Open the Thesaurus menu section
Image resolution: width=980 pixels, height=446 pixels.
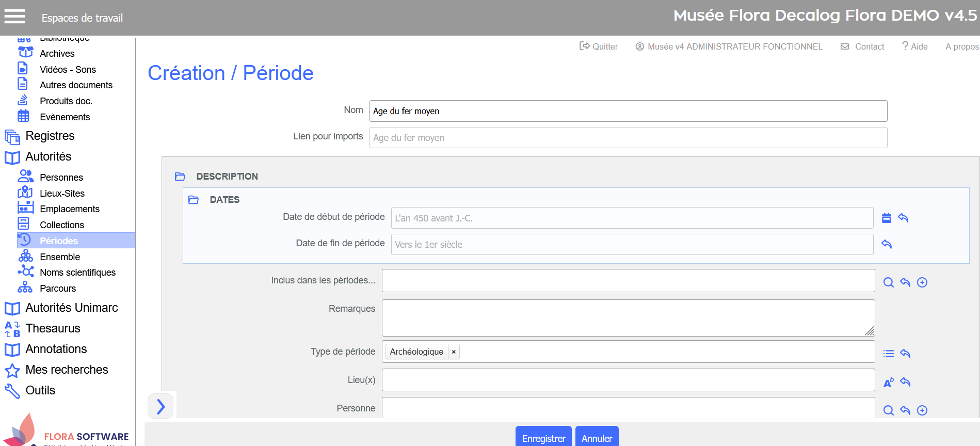53,328
